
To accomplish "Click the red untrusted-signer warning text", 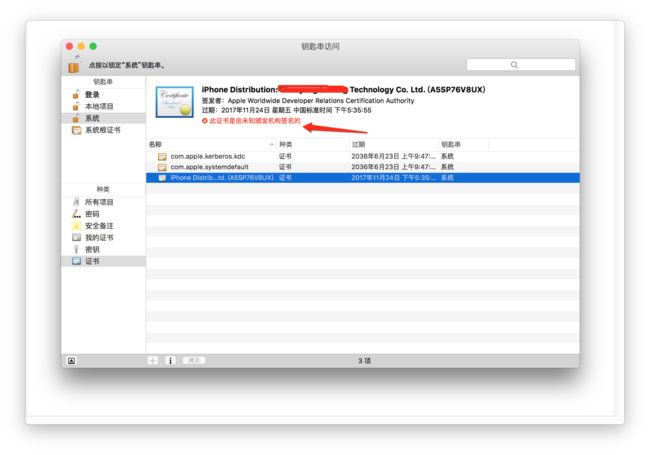I will click(255, 121).
